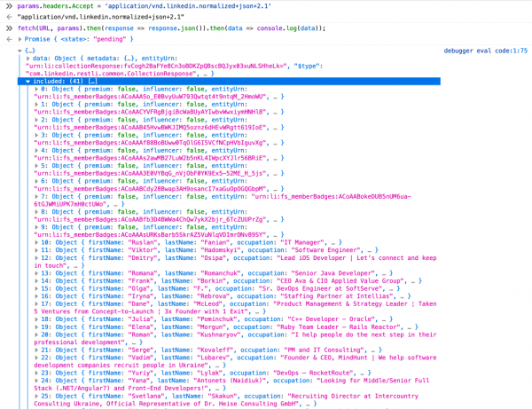Open the debugger eval code:1:75 source link
This screenshot has height=409, width=532.
click(484, 52)
